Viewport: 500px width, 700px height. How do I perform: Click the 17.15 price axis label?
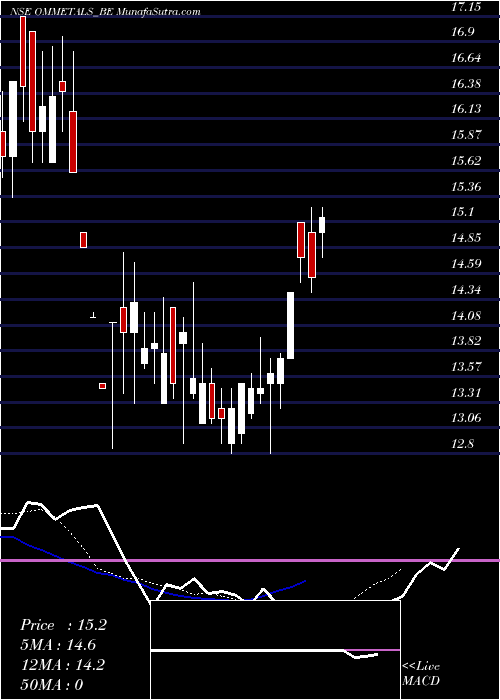pos(466,7)
